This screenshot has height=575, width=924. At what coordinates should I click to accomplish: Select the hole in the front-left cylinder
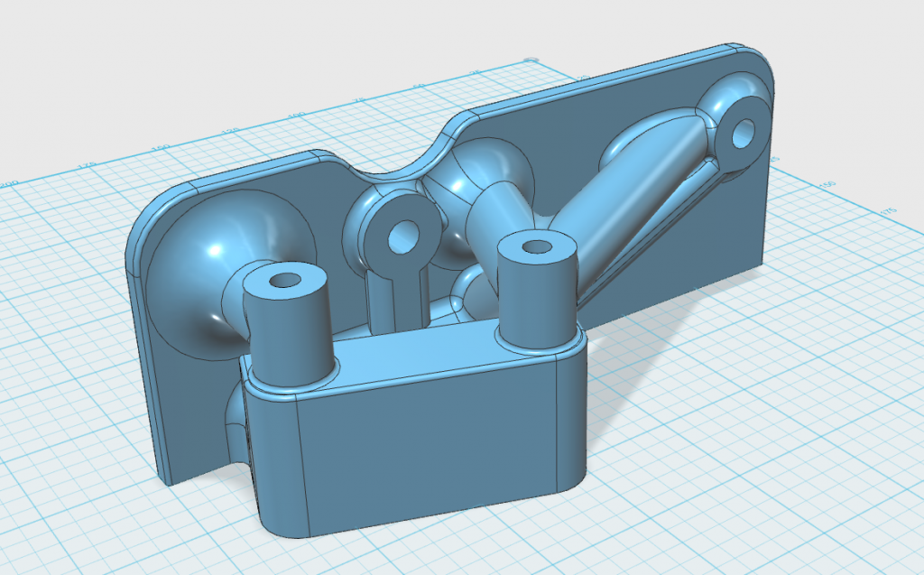coord(286,281)
